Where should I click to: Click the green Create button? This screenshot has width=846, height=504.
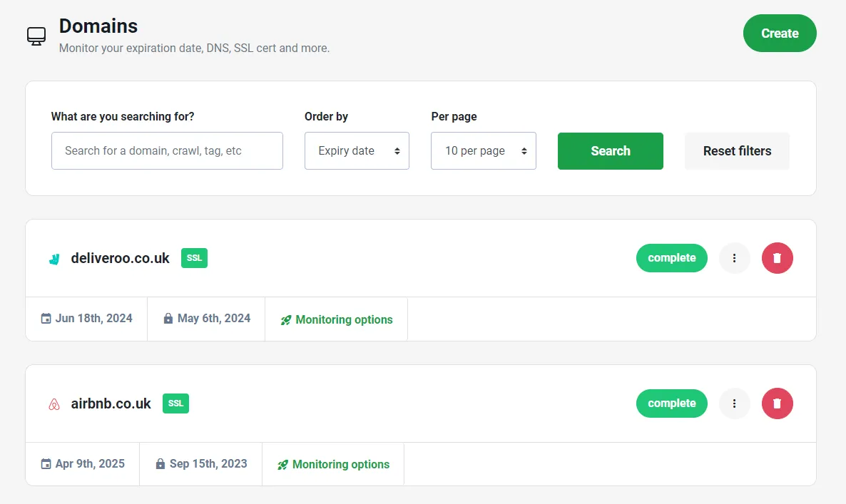tap(780, 33)
